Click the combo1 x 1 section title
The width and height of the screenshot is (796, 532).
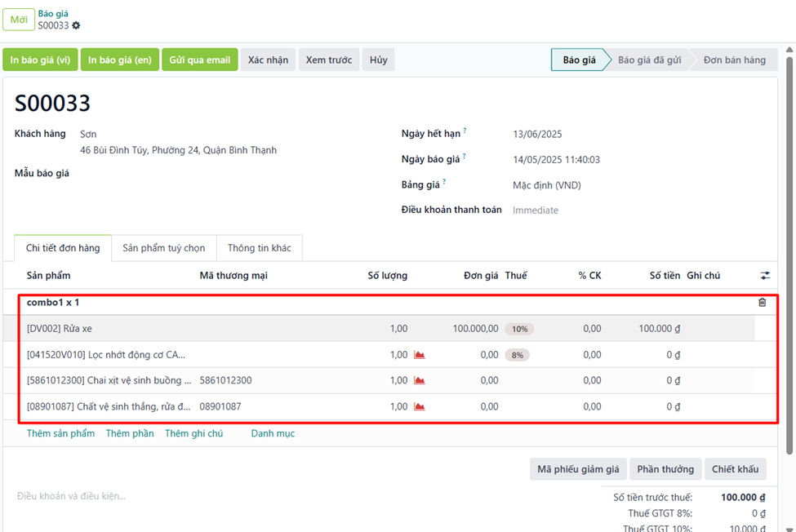pos(53,302)
